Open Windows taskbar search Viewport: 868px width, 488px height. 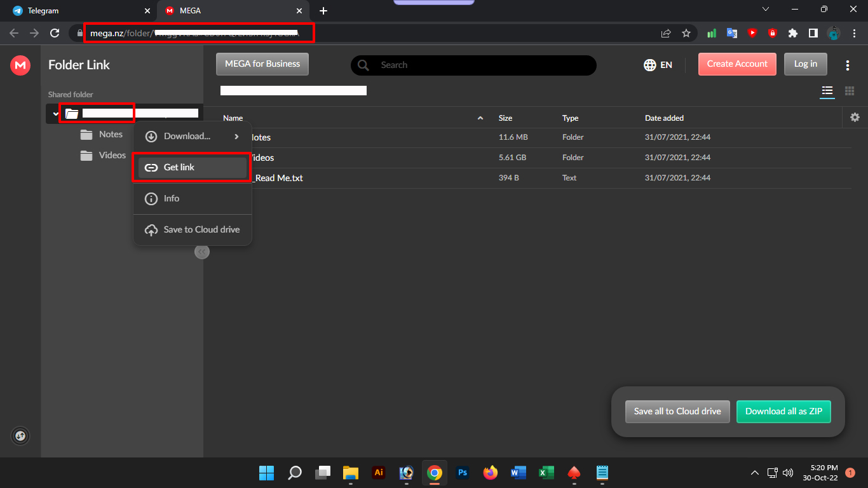click(x=295, y=473)
